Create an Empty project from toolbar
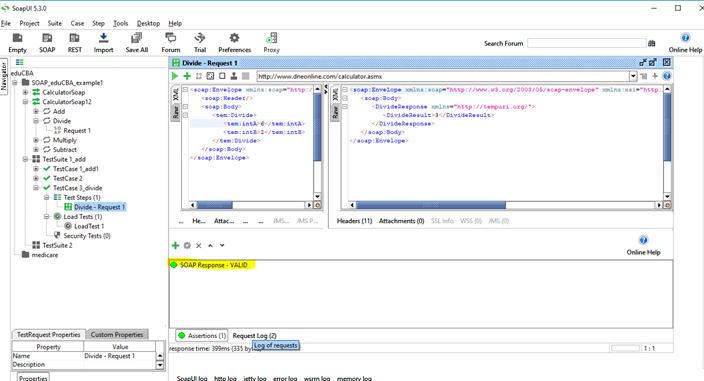The width and height of the screenshot is (704, 381). [x=18, y=43]
